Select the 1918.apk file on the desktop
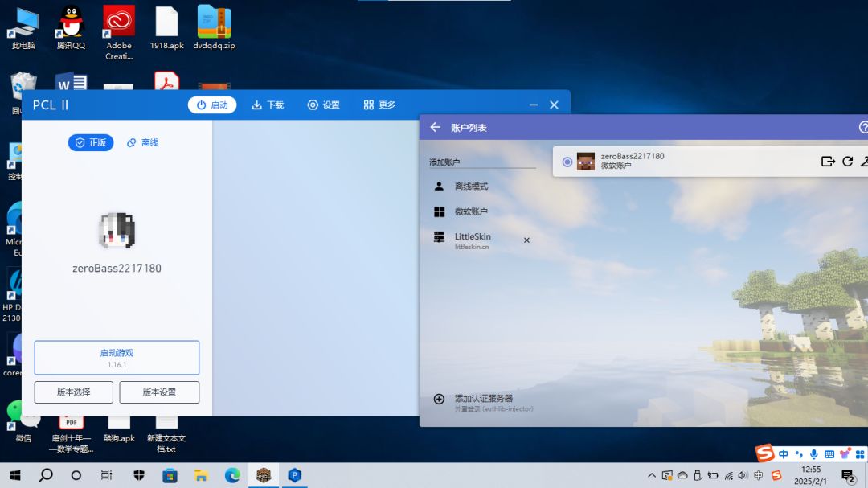868x488 pixels. coord(166,29)
